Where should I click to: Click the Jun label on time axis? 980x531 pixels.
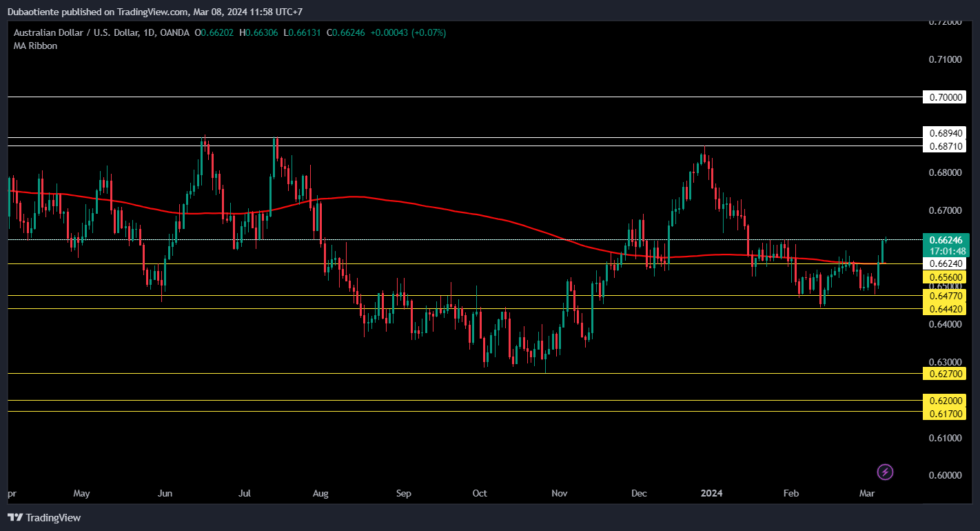pos(165,494)
